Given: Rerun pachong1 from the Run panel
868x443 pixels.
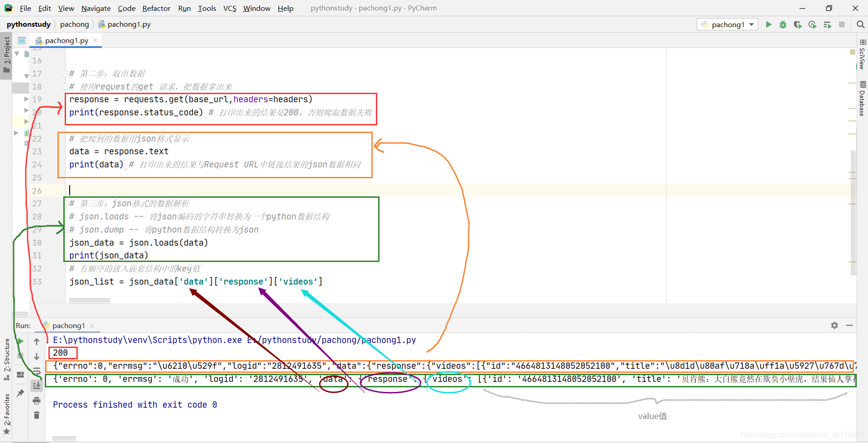Looking at the screenshot, I should 20,341.
